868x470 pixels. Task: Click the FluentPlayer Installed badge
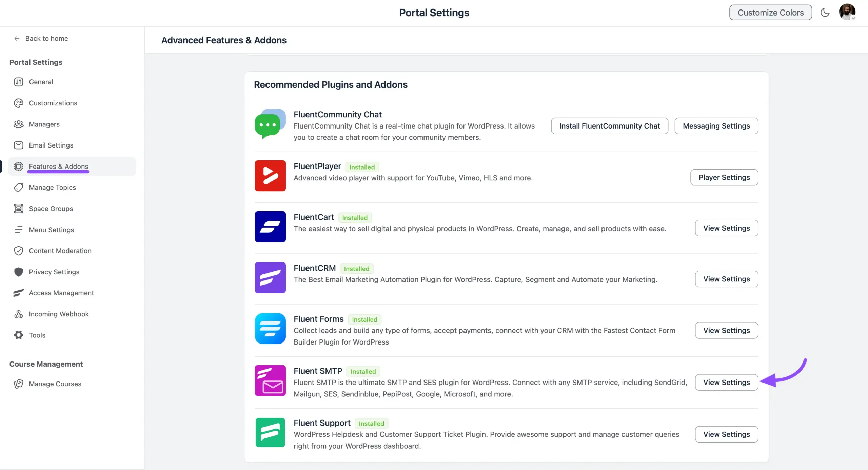[x=362, y=167]
